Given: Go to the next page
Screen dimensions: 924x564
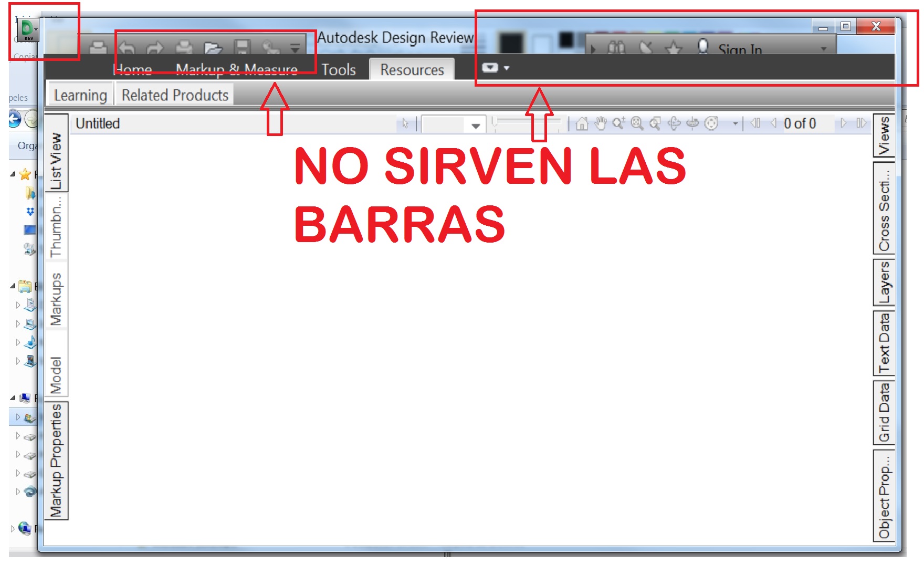Looking at the screenshot, I should pos(843,123).
